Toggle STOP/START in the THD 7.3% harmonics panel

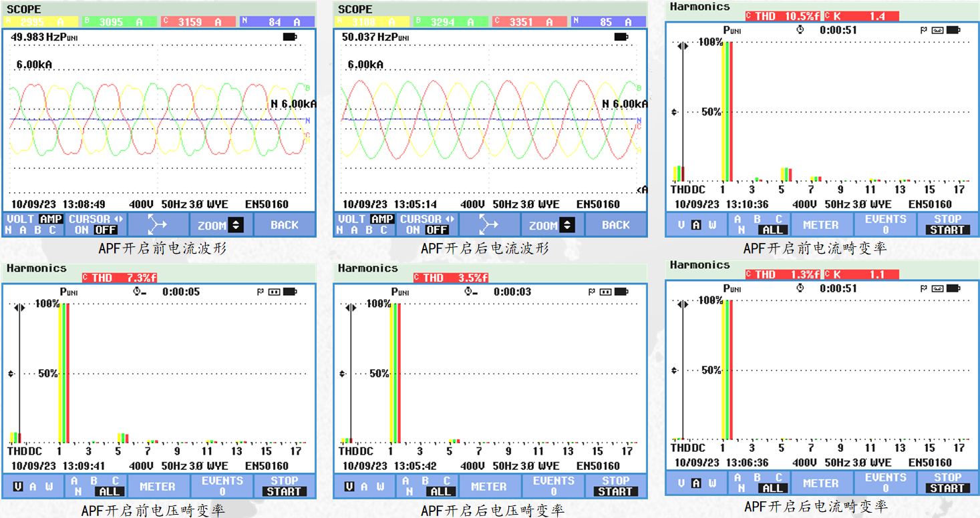click(x=285, y=486)
